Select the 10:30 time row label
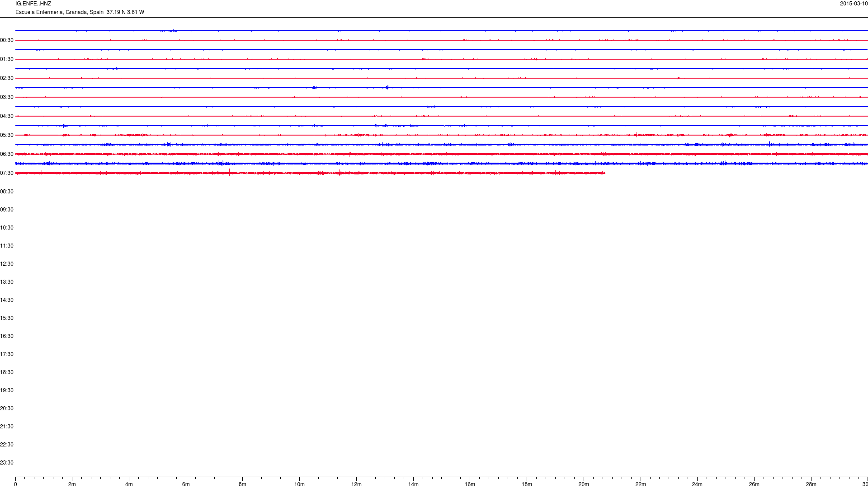The width and height of the screenshot is (868, 488). coord(7,228)
